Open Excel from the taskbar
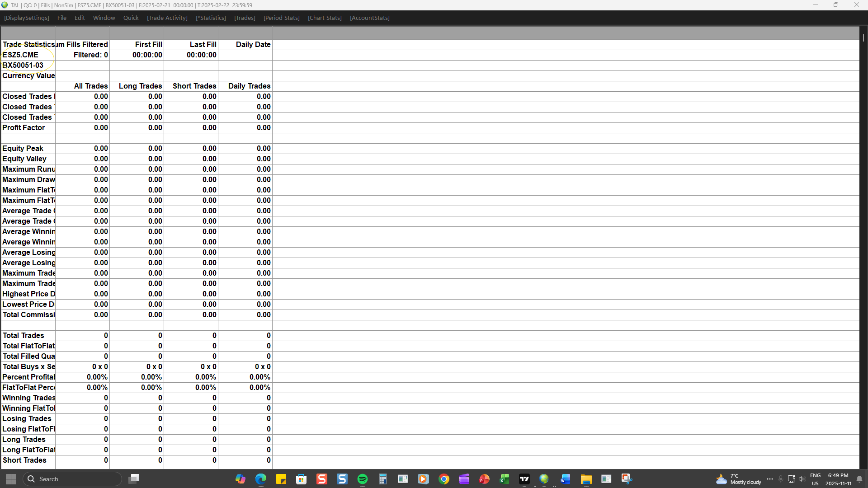The image size is (868, 488). click(x=504, y=479)
